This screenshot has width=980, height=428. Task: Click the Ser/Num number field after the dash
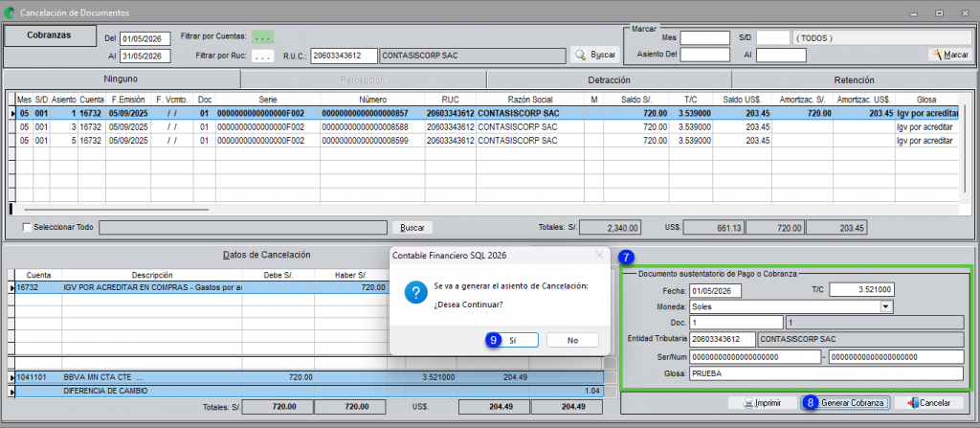(896, 356)
